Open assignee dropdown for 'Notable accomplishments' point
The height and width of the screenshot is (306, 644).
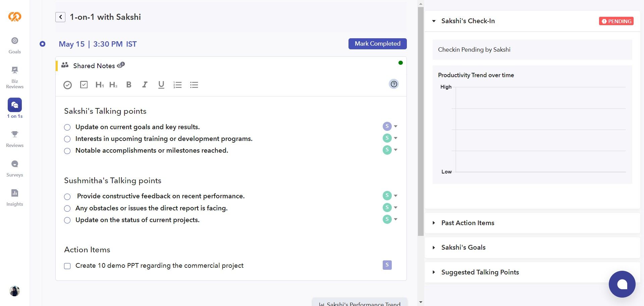pos(396,150)
